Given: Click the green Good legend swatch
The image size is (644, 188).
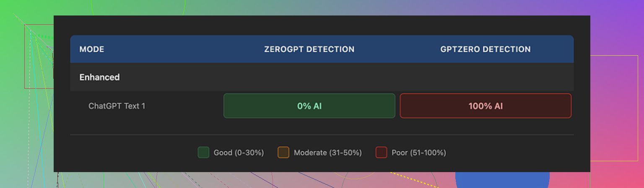Looking at the screenshot, I should pyautogui.click(x=203, y=152).
